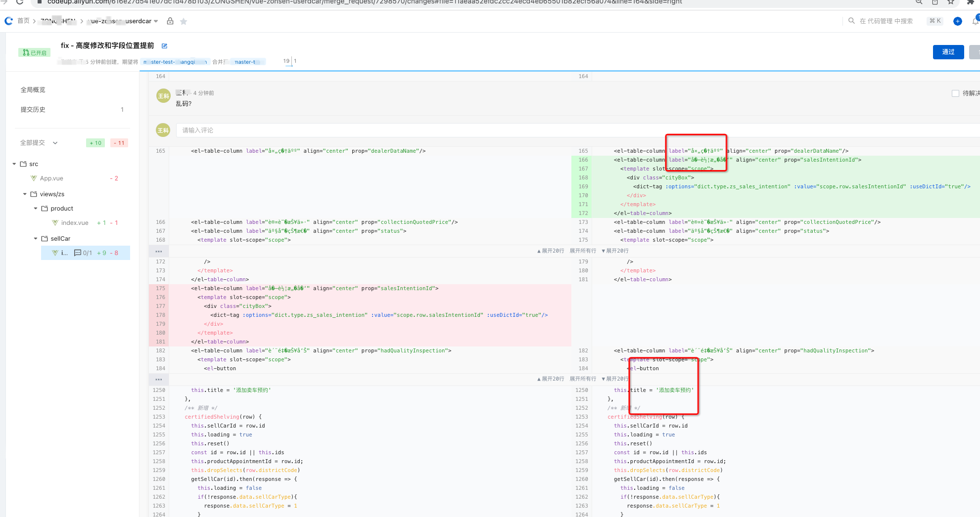Click the Vue icon in highlighted sellCar file row
This screenshot has width=980, height=517.
click(55, 253)
